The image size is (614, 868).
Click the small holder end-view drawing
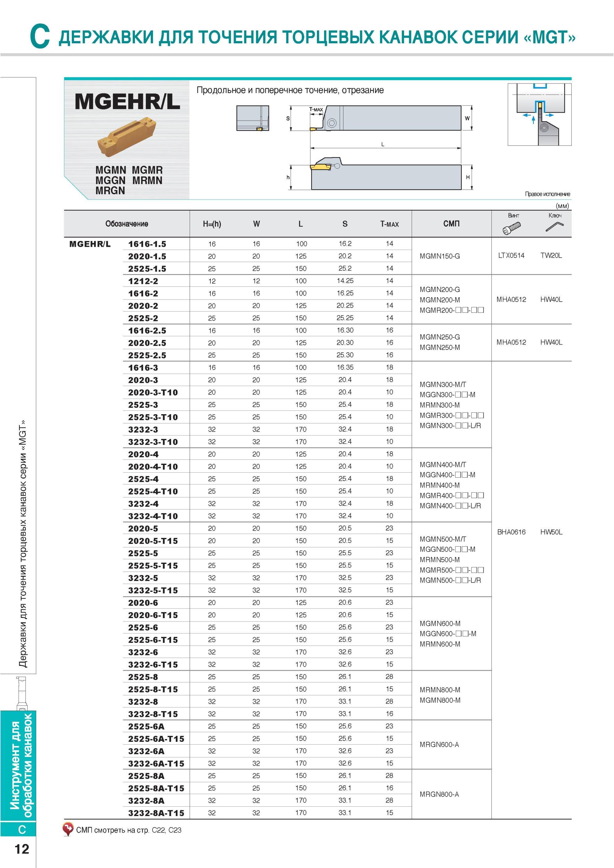click(253, 118)
